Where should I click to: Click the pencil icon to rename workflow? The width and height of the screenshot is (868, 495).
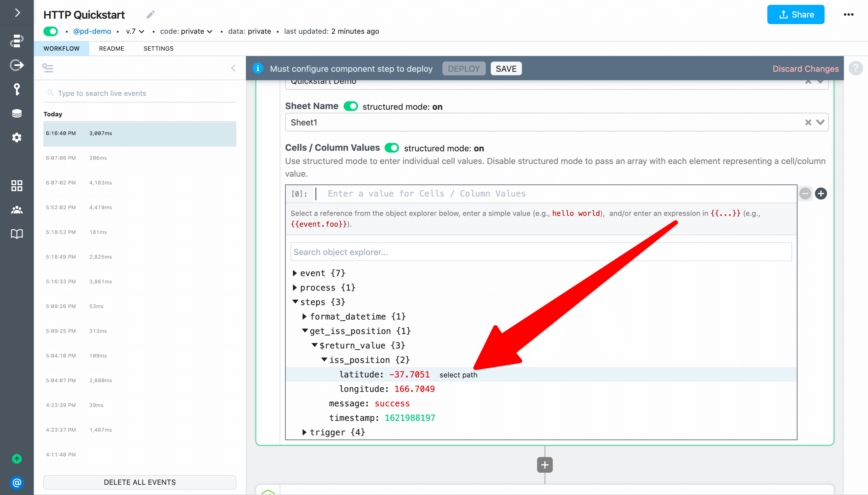(x=151, y=14)
